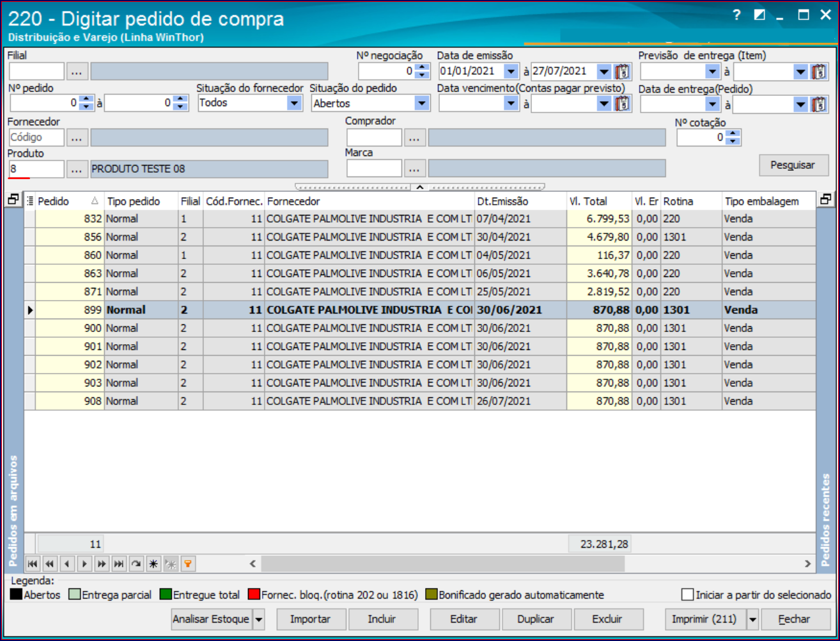Click the Pesquisar button
The width and height of the screenshot is (840, 641).
tap(793, 165)
